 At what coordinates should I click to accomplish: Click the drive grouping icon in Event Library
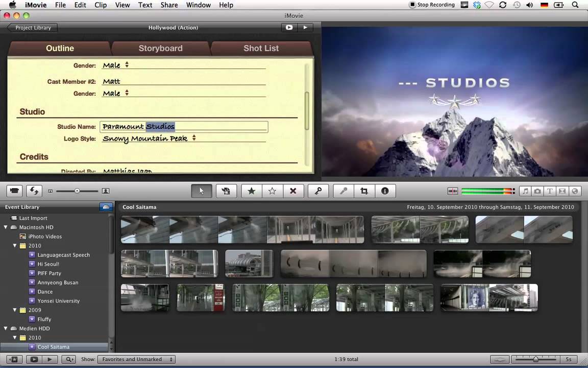click(106, 207)
